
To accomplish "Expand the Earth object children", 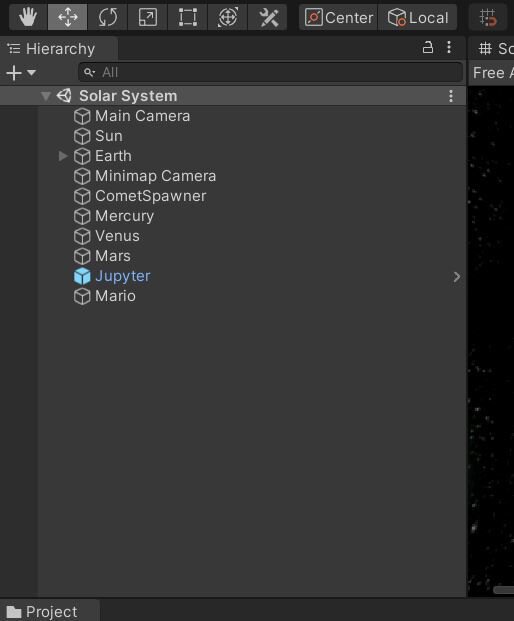I will tap(63, 156).
